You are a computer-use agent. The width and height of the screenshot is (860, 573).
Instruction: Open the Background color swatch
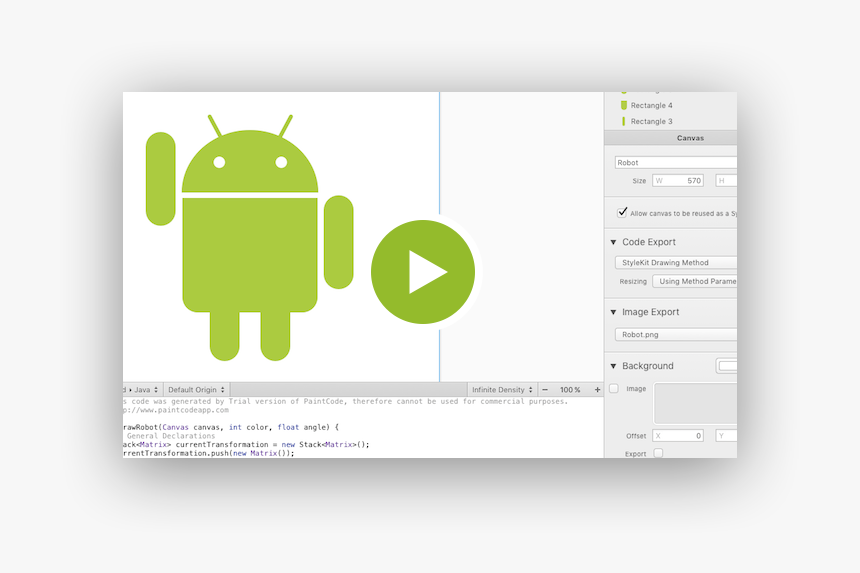(x=727, y=366)
